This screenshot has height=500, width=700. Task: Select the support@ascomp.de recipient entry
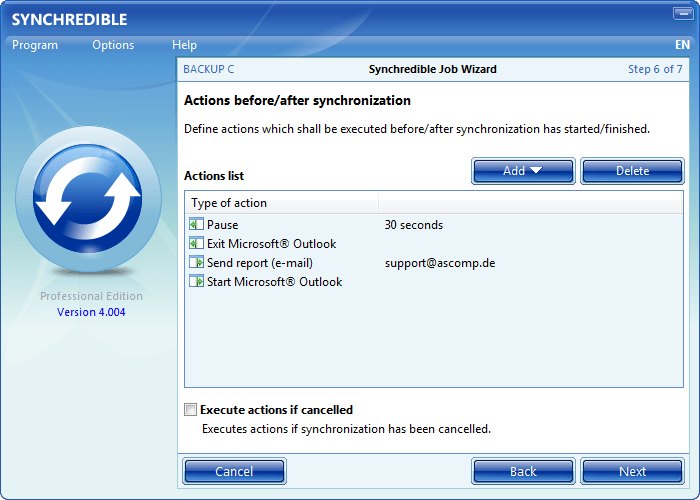coord(440,263)
